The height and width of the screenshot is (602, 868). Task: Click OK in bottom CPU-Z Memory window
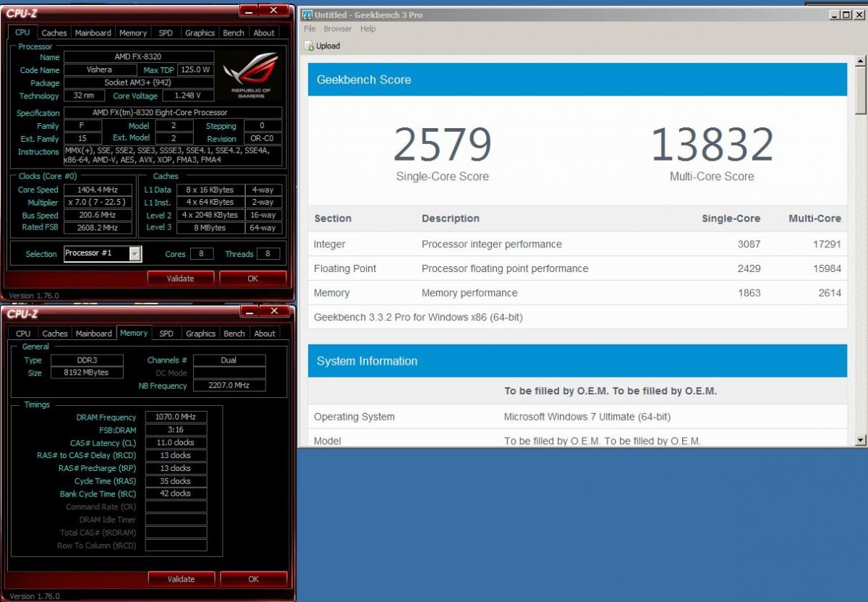253,579
